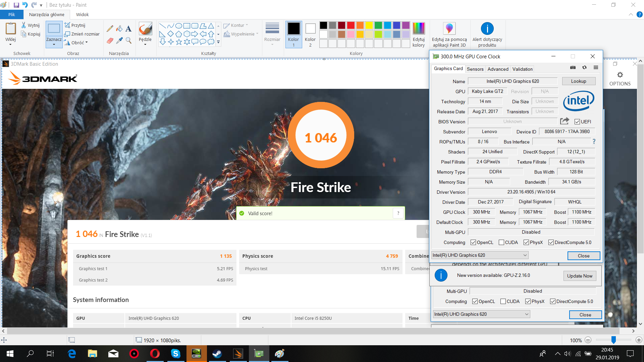
Task: Click the Przytnij crop command
Action: (x=75, y=25)
